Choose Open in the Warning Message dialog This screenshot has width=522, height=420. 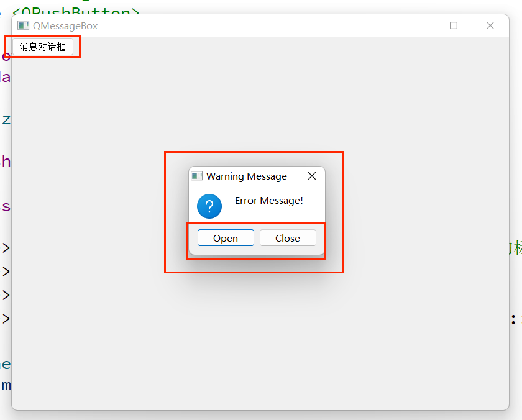tap(226, 238)
